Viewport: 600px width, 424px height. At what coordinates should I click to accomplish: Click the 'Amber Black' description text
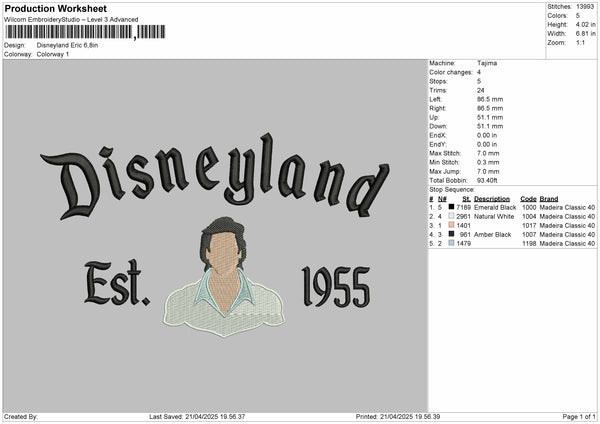tap(492, 234)
